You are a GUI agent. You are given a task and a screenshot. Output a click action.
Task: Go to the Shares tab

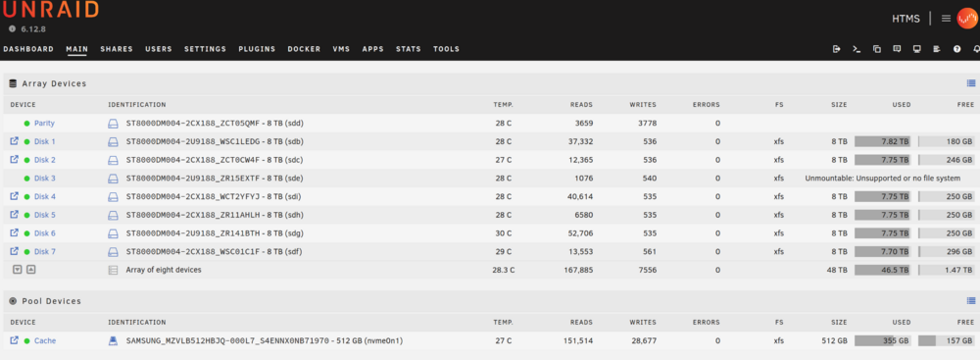coord(117,49)
